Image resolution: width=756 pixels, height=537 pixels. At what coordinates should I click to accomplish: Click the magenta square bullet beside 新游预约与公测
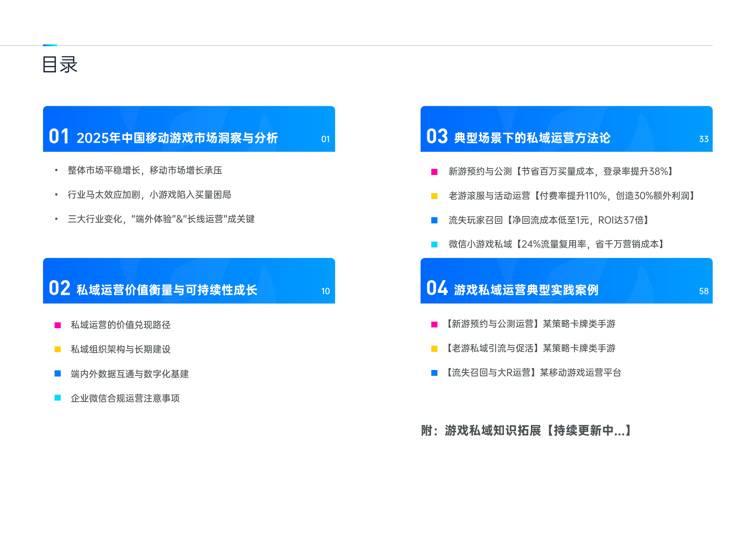(x=434, y=171)
